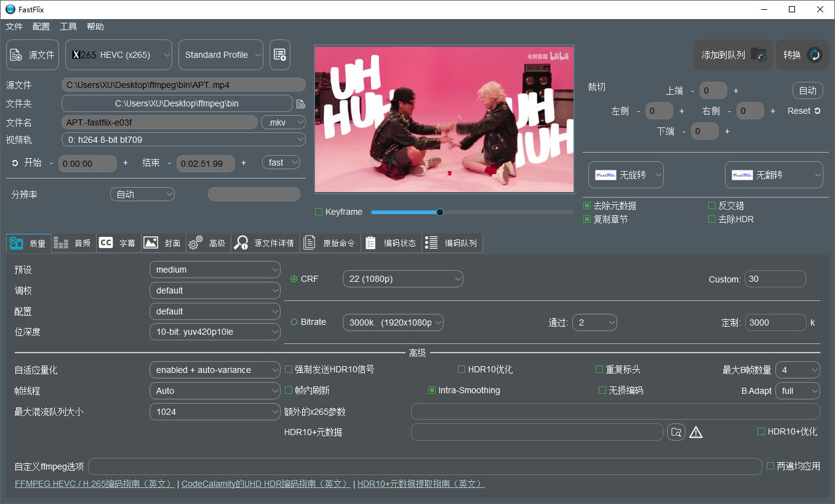Start encoding with the 转换 button
Viewport: 835px width, 504px height.
coord(802,55)
